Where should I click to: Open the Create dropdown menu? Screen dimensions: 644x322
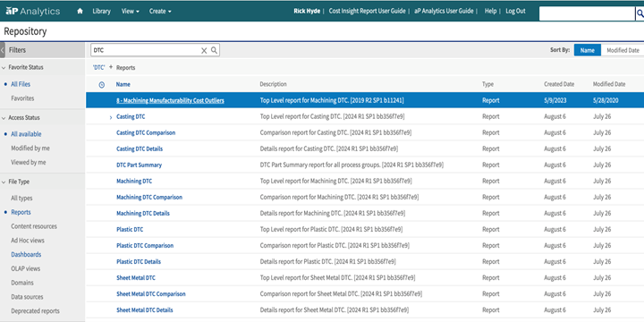(160, 11)
